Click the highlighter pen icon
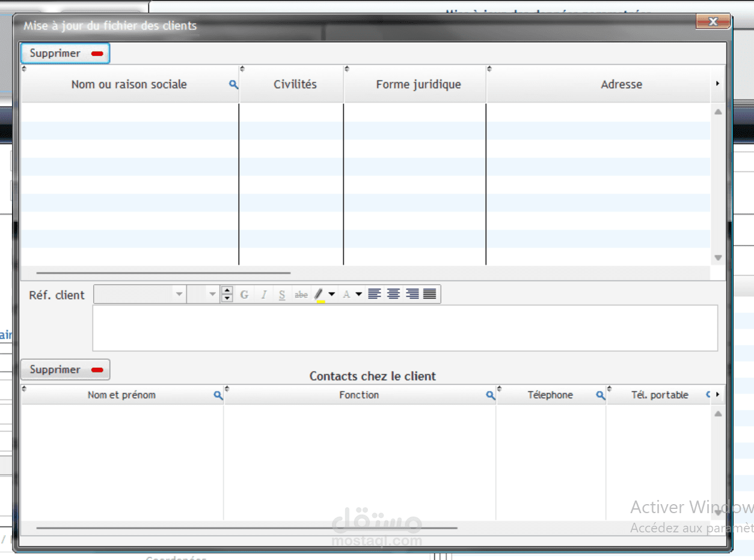 [x=319, y=294]
